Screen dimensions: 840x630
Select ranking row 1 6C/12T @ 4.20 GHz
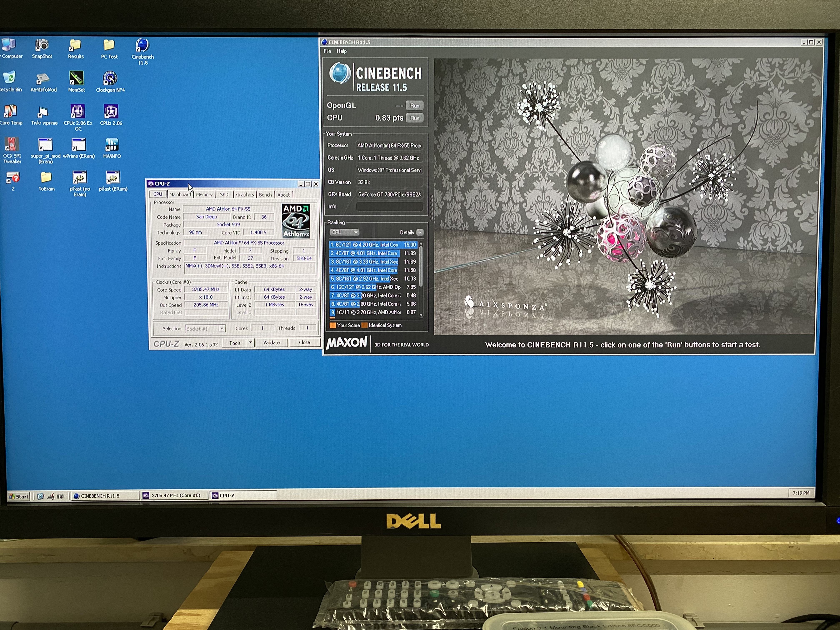point(373,245)
